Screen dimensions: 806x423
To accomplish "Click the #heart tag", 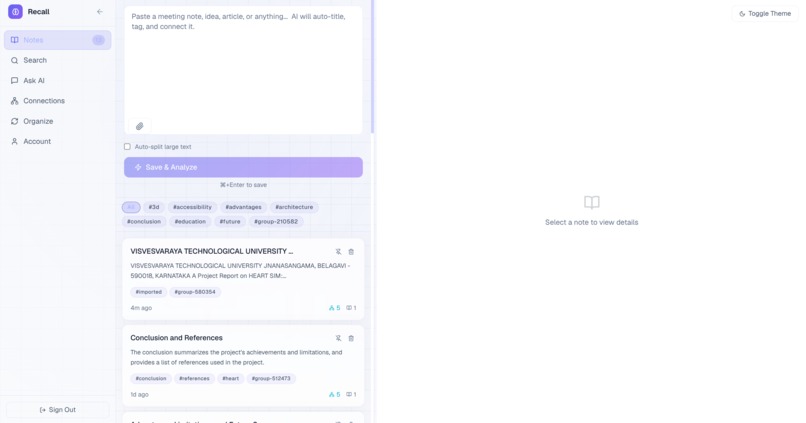I will click(230, 378).
